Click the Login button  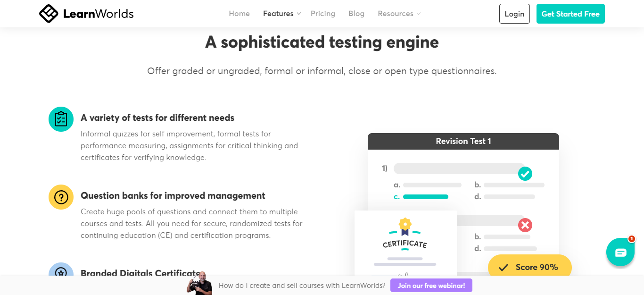(514, 14)
